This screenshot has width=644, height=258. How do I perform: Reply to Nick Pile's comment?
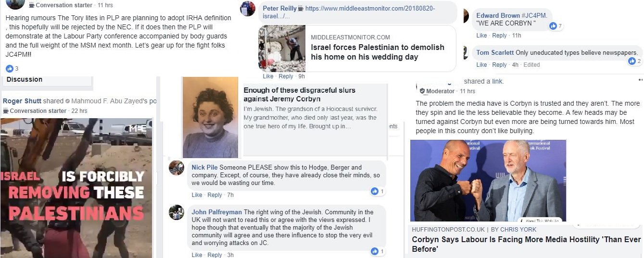click(x=215, y=195)
